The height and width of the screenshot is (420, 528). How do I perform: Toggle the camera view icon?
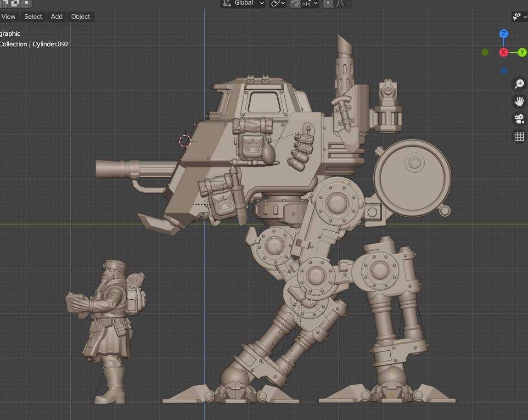519,119
